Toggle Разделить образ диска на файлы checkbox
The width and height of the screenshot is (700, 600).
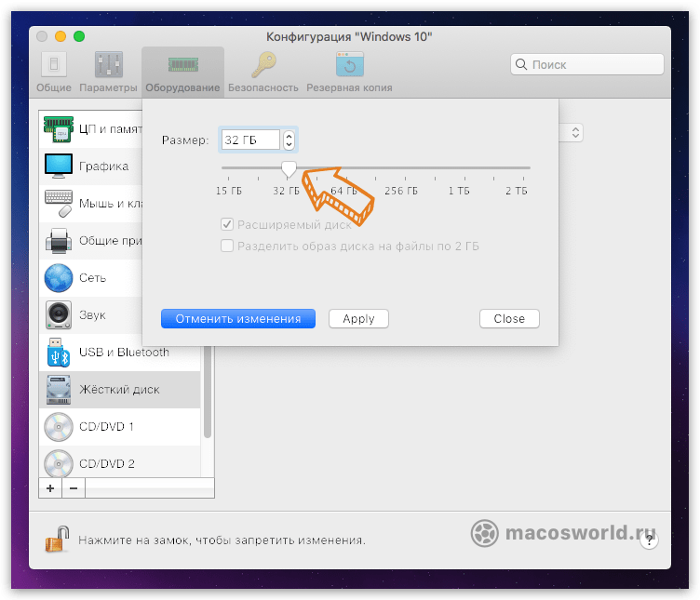pyautogui.click(x=227, y=246)
